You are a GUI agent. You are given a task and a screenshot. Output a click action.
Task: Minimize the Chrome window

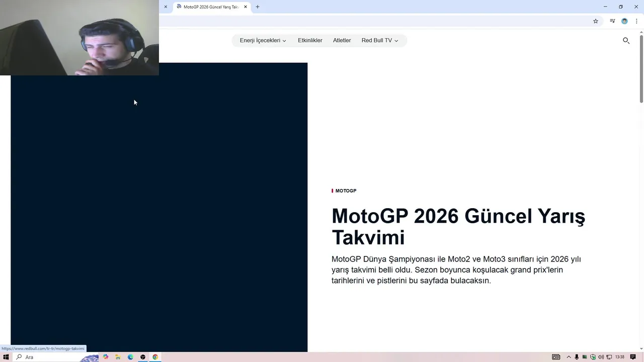(x=605, y=7)
